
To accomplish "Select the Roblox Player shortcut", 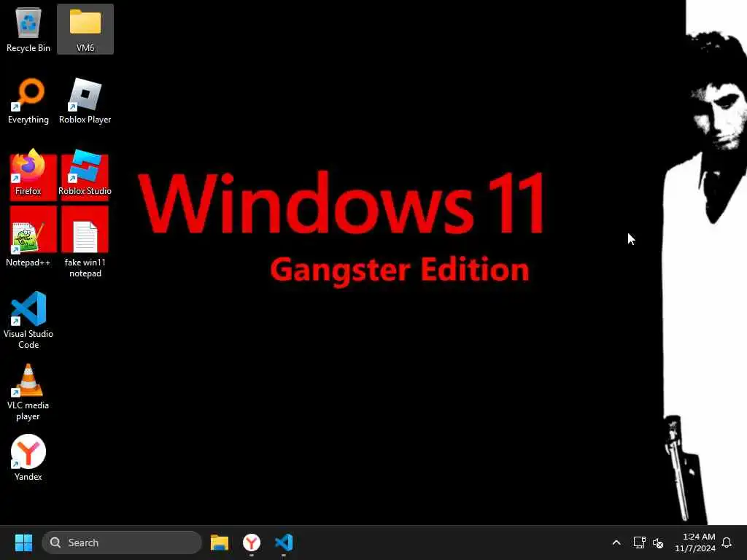I will coord(85,101).
